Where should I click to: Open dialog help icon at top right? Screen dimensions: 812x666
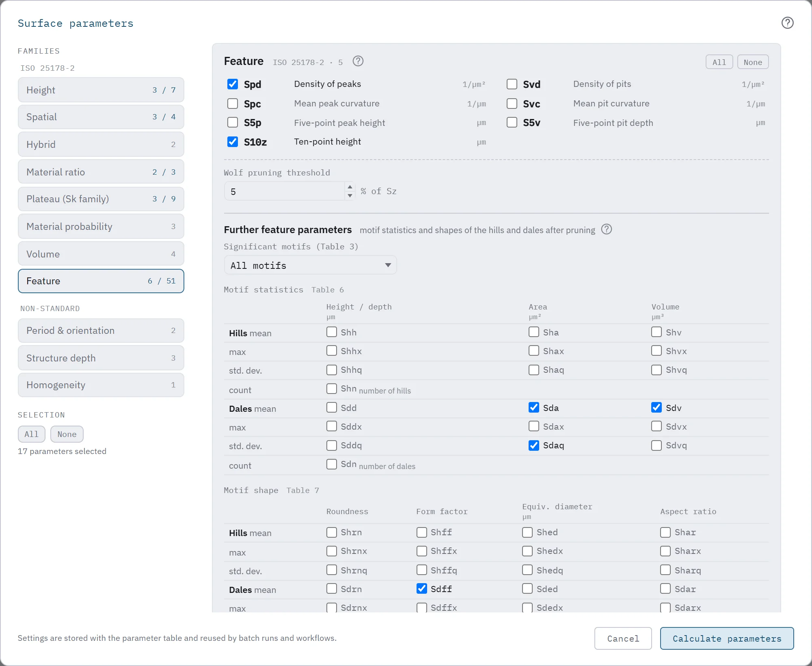point(787,23)
